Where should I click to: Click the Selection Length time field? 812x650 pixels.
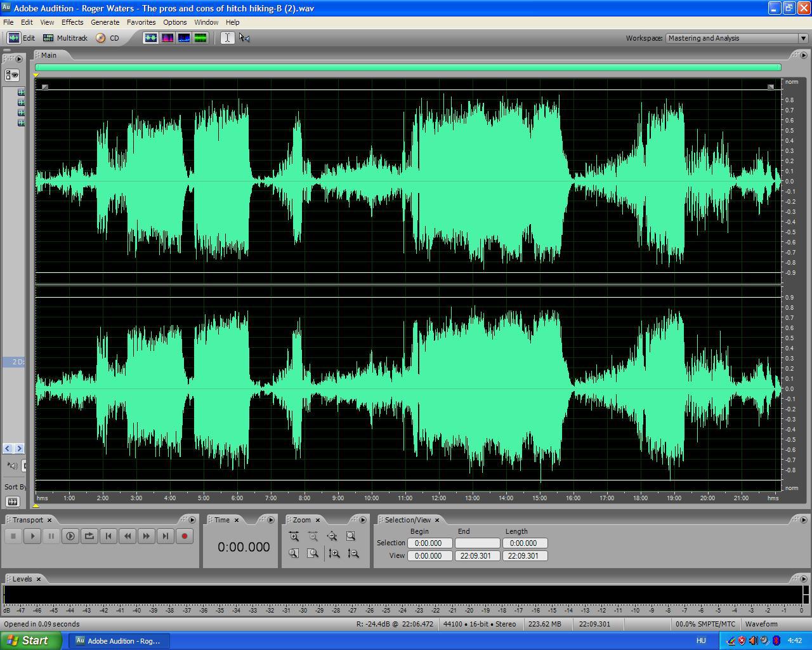pos(525,543)
